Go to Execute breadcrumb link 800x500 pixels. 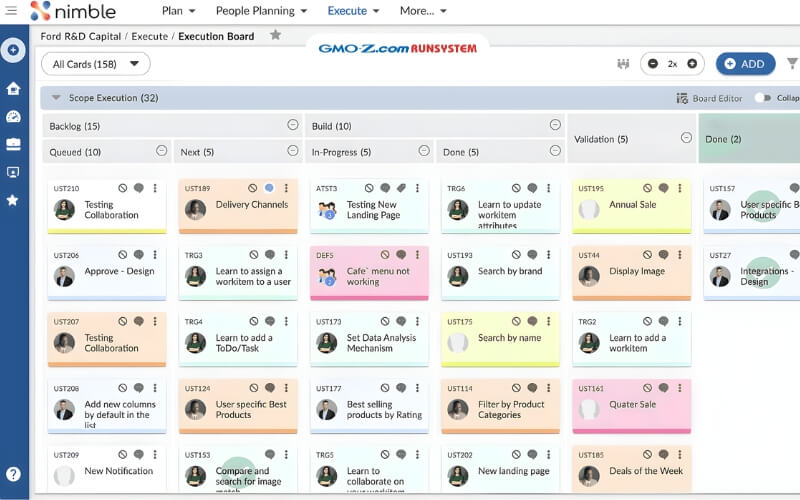coord(149,36)
